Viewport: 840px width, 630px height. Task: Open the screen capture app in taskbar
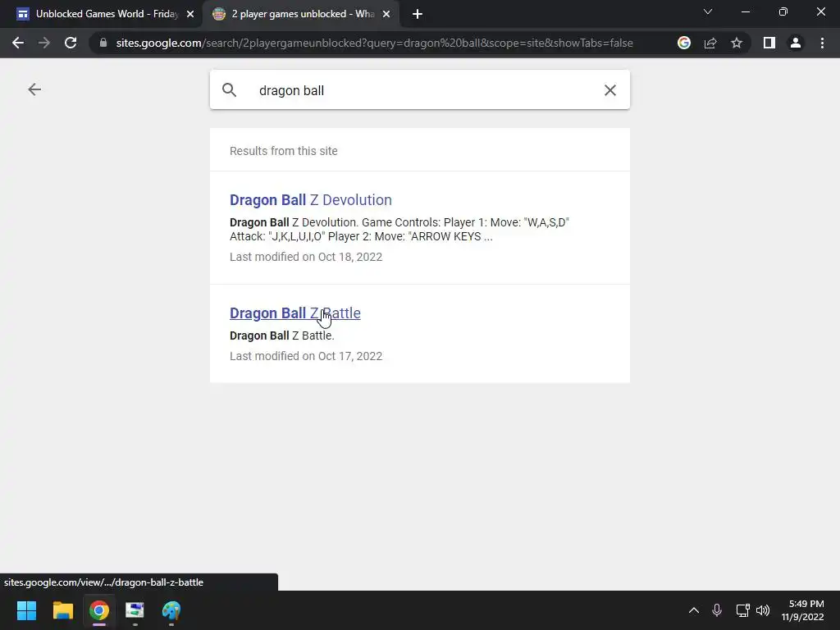pos(135,610)
